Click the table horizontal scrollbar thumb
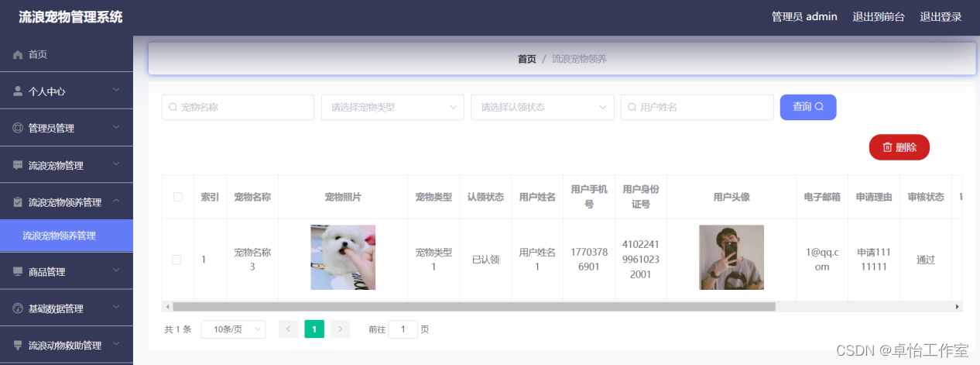The image size is (980, 365). point(474,307)
